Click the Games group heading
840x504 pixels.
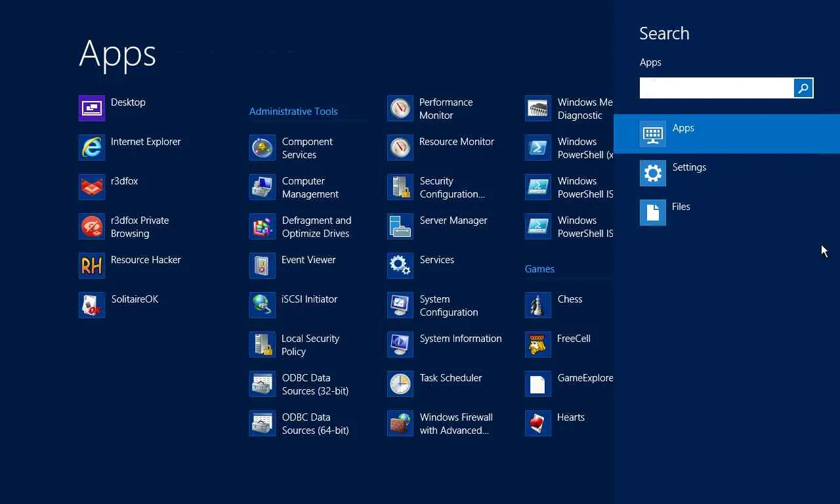[539, 269]
